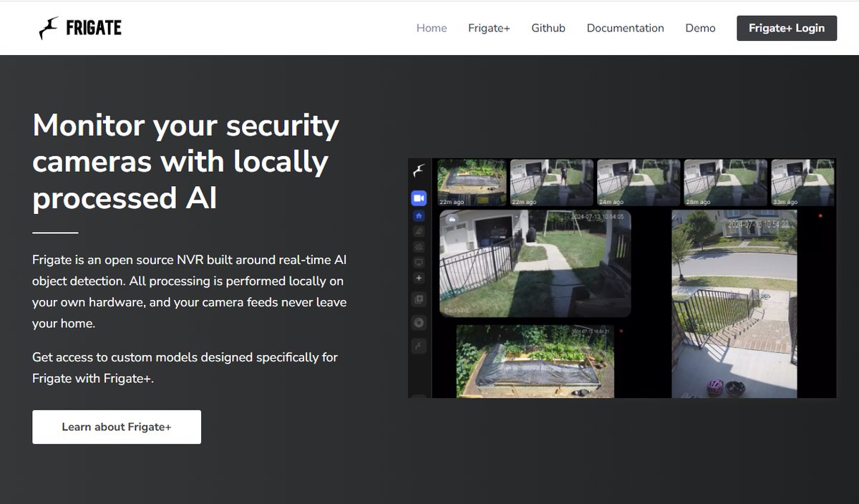Click the text 'Get access to custom models'
Viewport: 859px width, 504px height.
coord(185,367)
